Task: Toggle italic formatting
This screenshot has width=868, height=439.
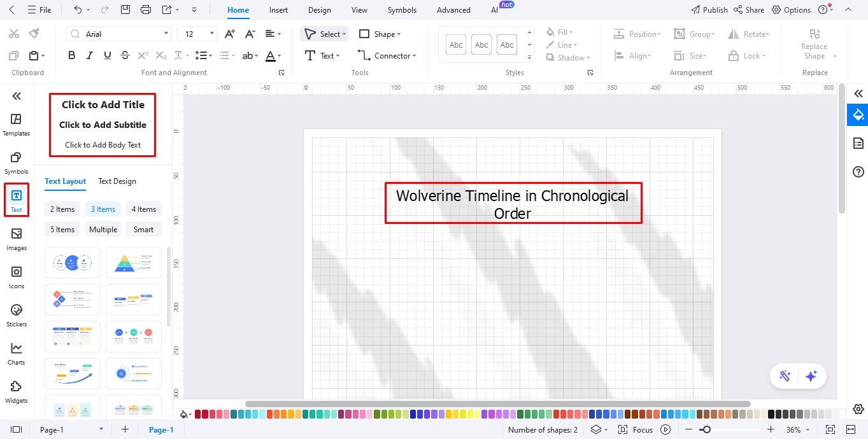Action: pos(90,55)
